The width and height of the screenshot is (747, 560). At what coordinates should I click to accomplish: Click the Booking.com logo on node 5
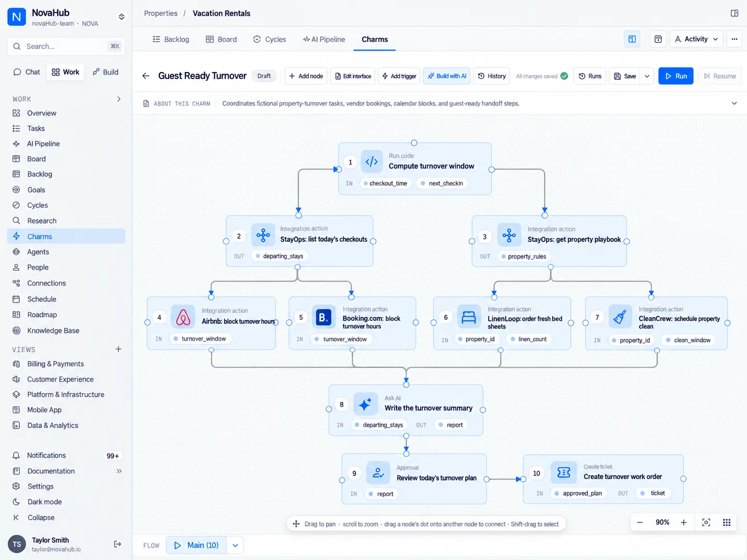[323, 318]
